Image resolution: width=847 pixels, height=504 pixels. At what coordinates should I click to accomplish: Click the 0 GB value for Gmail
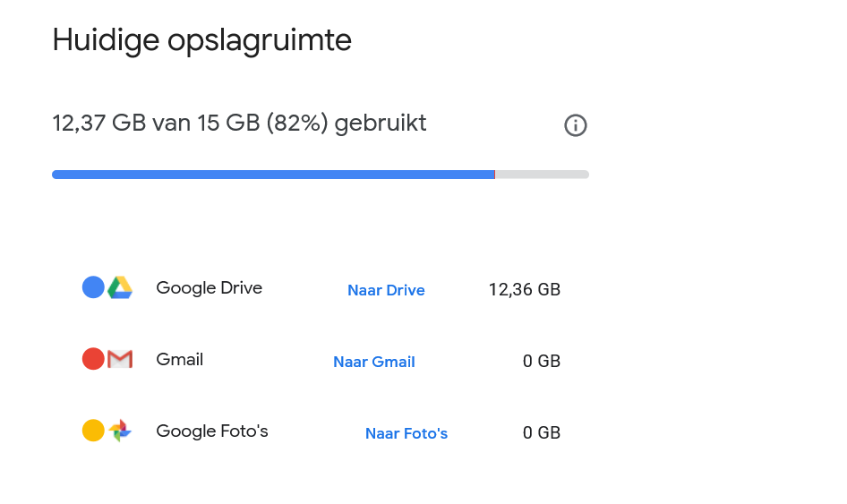click(x=542, y=361)
